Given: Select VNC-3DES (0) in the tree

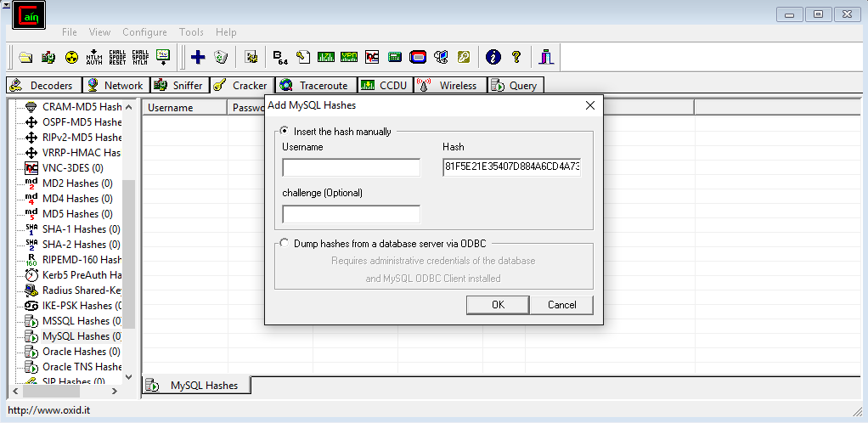Looking at the screenshot, I should coord(72,168).
